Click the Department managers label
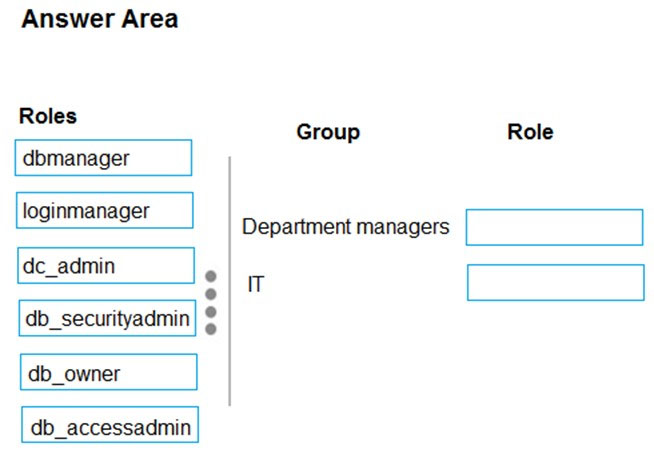Image resolution: width=654 pixels, height=460 pixels. [346, 227]
